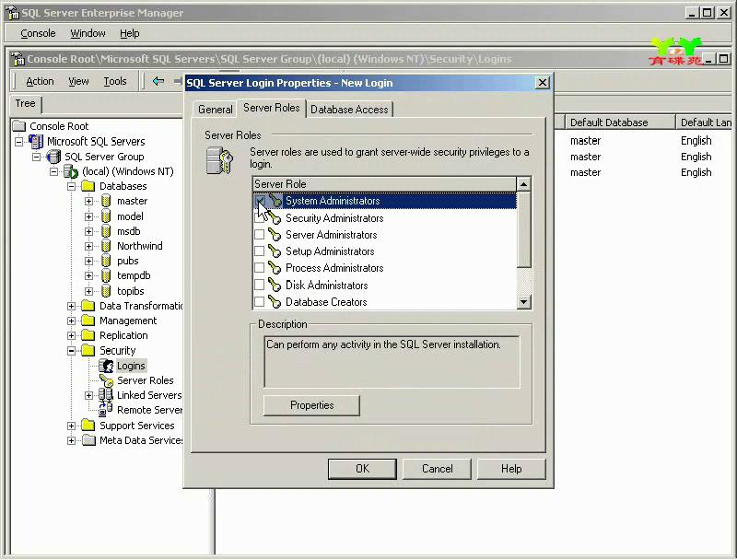Collapse the SQL Server Group node
The width and height of the screenshot is (737, 560).
pyautogui.click(x=36, y=157)
